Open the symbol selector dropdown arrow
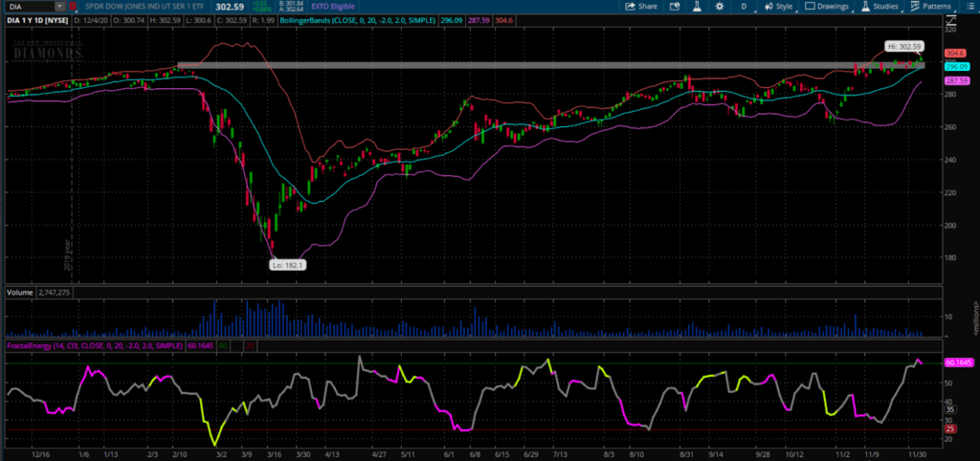The image size is (980, 461). point(59,7)
